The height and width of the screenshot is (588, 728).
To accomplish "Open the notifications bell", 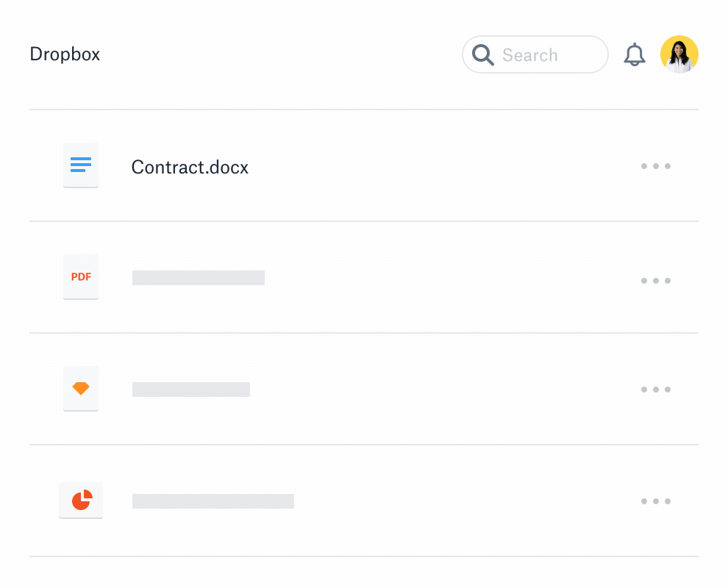I will (x=634, y=55).
